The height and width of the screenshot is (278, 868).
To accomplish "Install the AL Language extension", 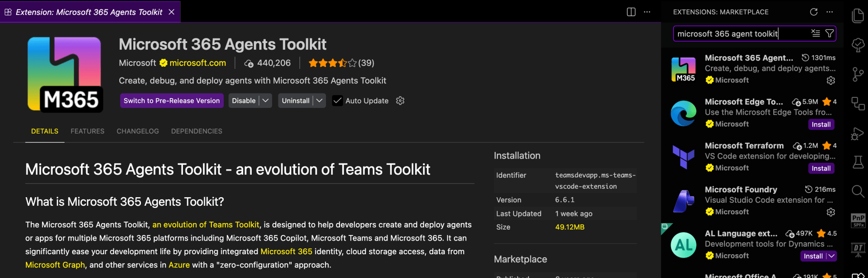I will [813, 256].
